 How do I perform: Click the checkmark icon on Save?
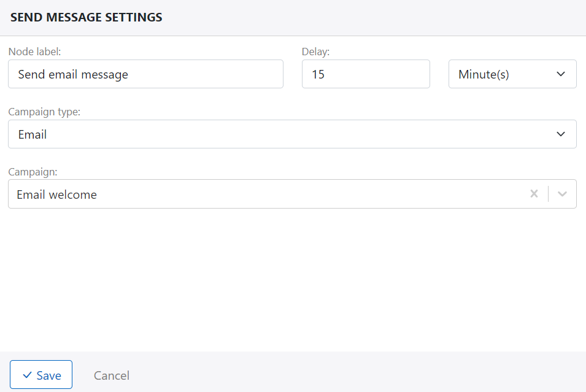27,375
